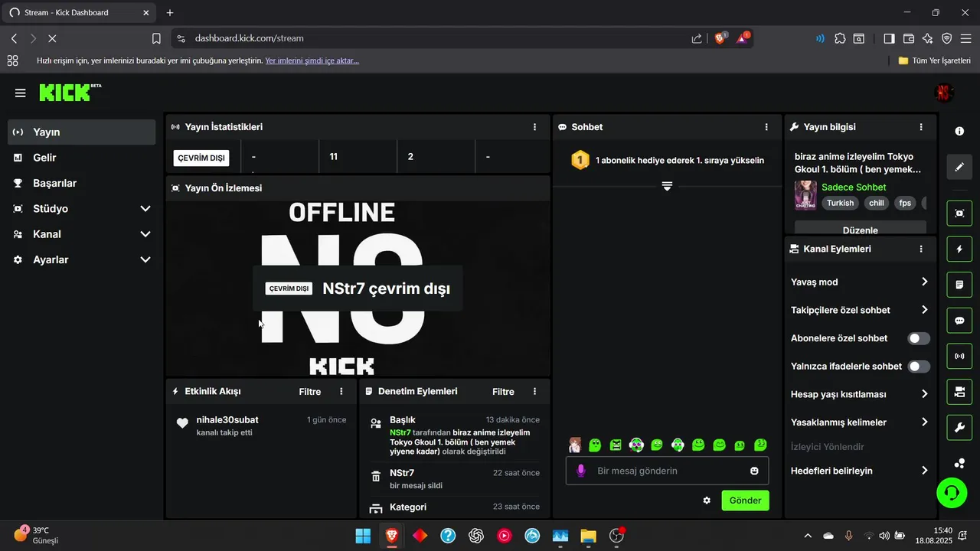Open Yayın bilgisi panel three-dot menu

(x=921, y=127)
